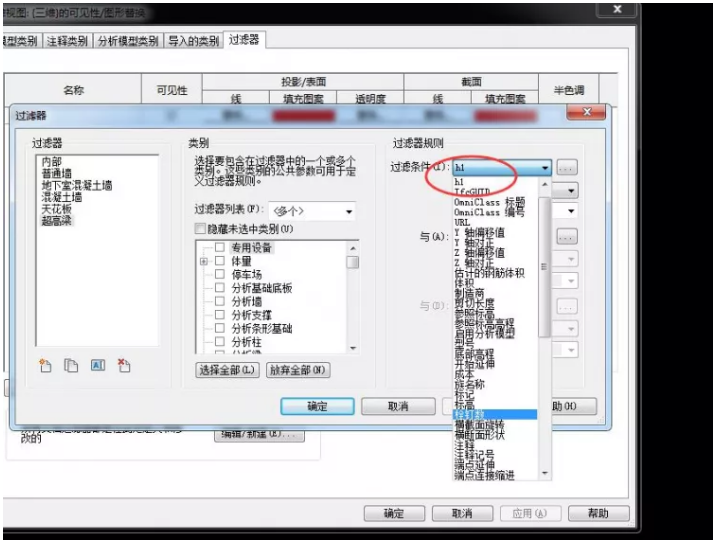
Task: Click down arrow of category list scrollbar
Action: (353, 348)
